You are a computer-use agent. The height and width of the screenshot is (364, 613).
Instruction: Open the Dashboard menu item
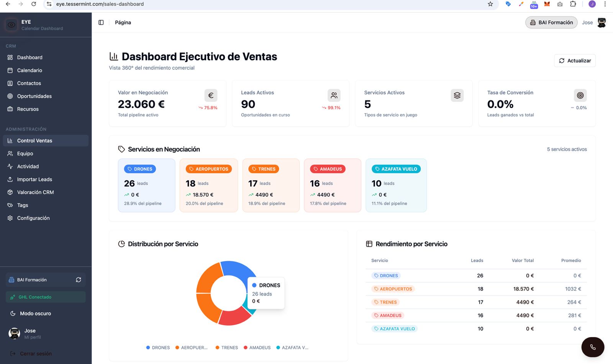[x=46, y=57]
